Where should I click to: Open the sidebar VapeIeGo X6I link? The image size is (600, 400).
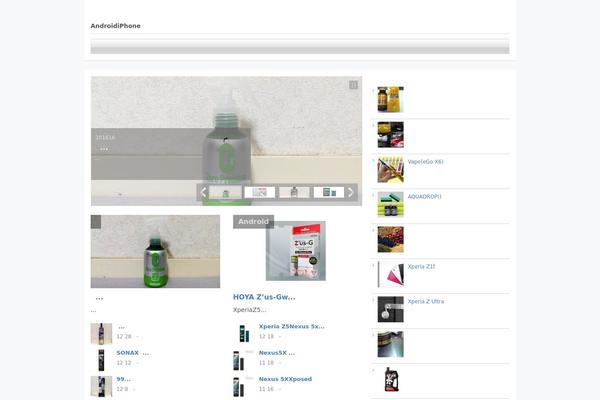[x=425, y=162]
